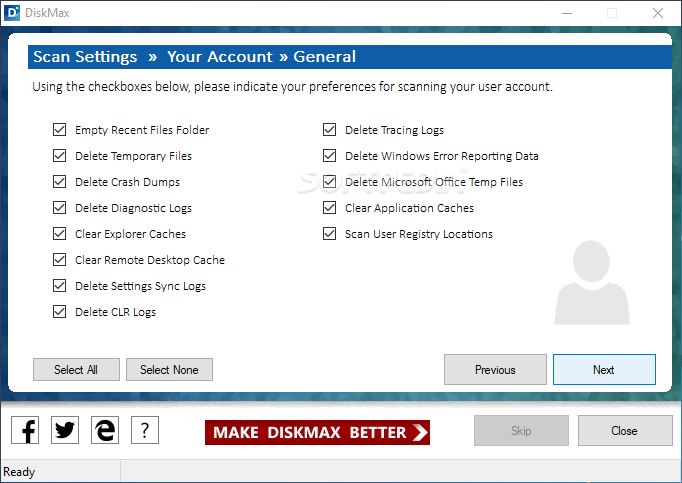The image size is (682, 483).
Task: Toggle Delete Tracing Logs checkbox
Action: pyautogui.click(x=330, y=130)
